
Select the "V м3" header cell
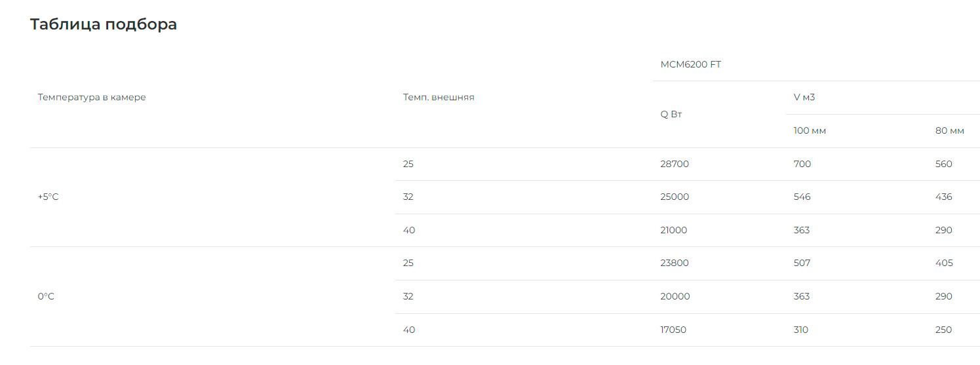click(x=804, y=98)
